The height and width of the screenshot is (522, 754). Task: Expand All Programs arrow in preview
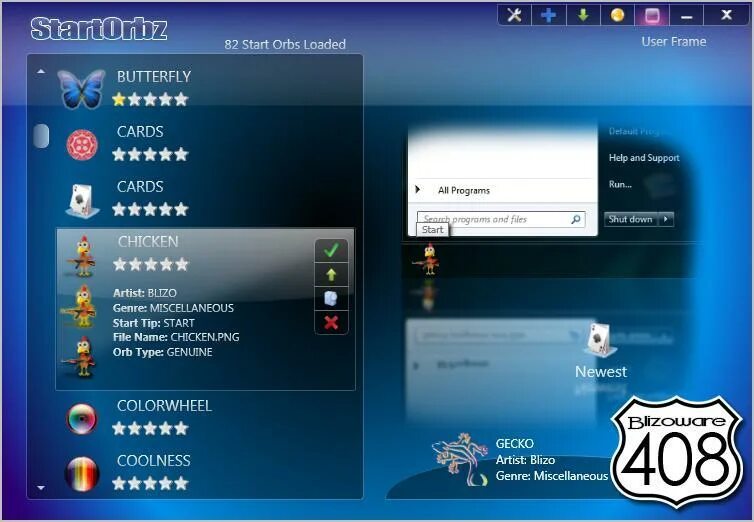click(418, 189)
